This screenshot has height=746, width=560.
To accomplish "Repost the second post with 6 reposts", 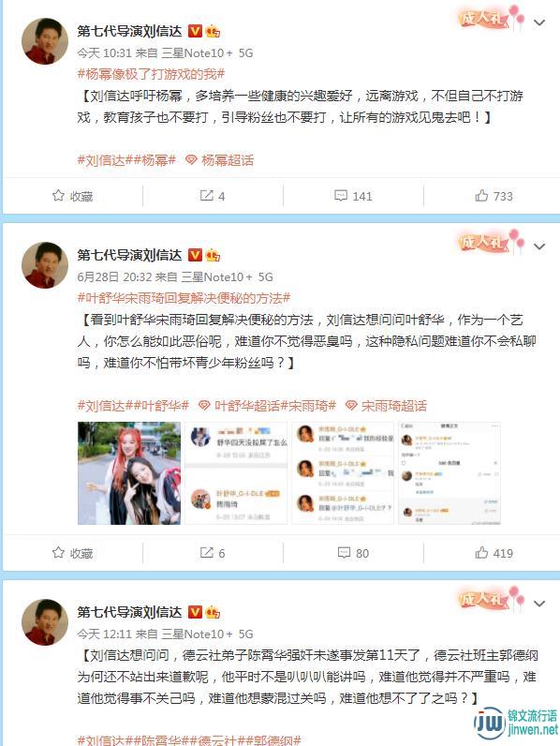I will (213, 553).
